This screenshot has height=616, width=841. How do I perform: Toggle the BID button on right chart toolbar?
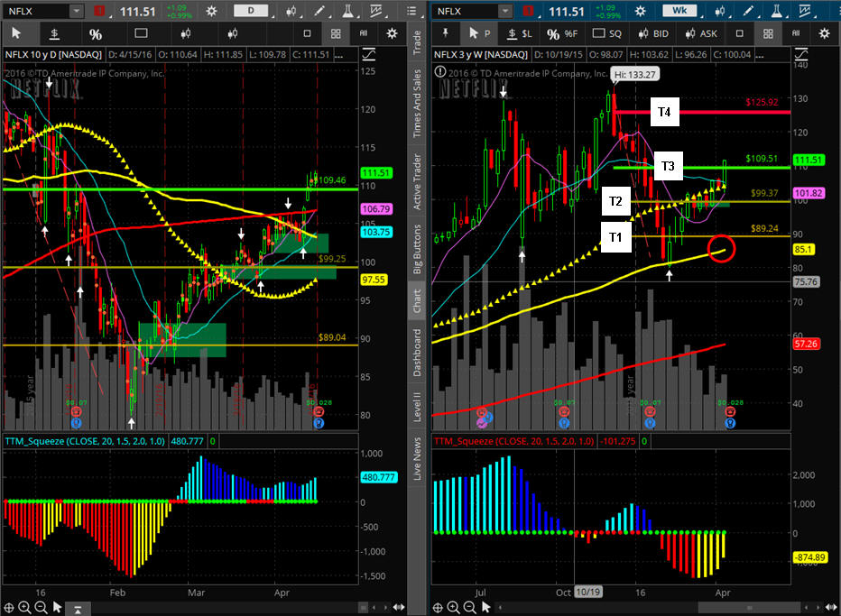tap(657, 34)
